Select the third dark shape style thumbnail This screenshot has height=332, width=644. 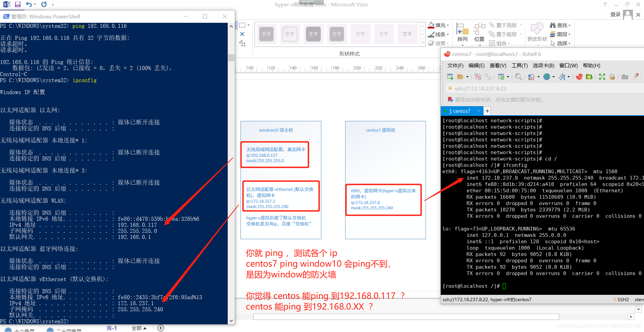(337, 34)
